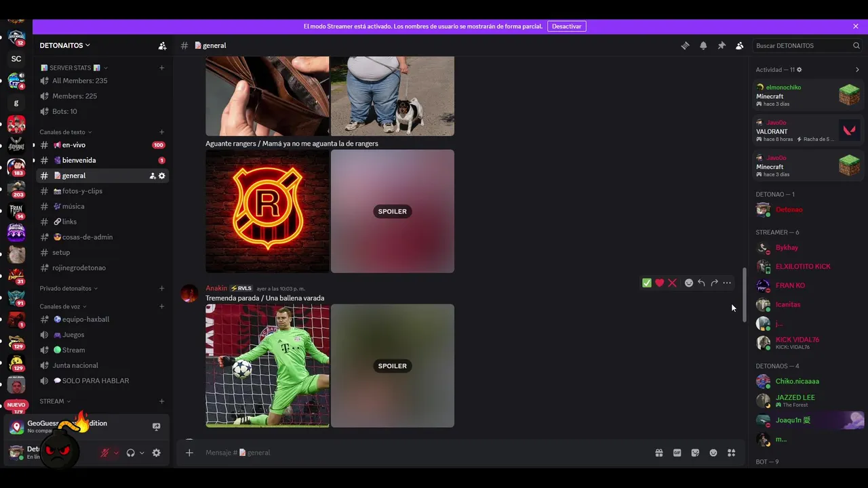Reply to Anakin's message arrow
Image resolution: width=868 pixels, height=488 pixels.
coord(702,283)
